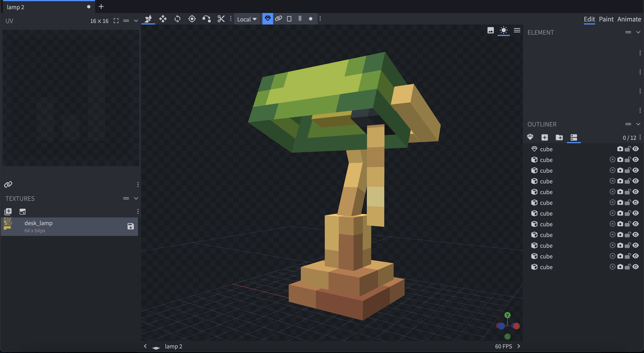Select the desk_lamp texture entry

click(x=70, y=226)
